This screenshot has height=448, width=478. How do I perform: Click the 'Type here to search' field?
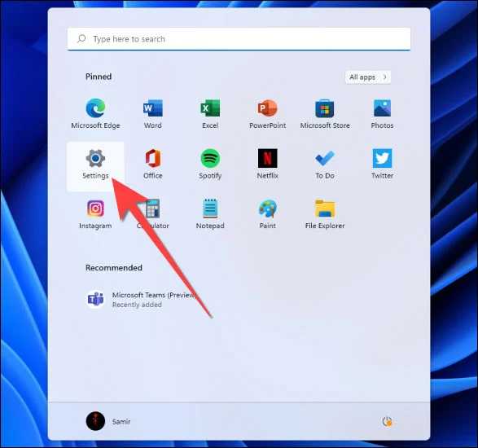(x=239, y=39)
